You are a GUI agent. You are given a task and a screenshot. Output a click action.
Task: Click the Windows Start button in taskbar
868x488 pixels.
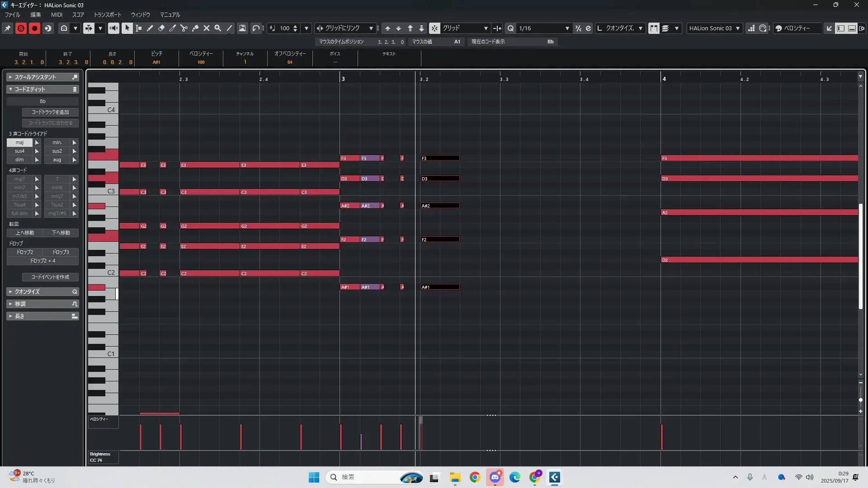[314, 477]
